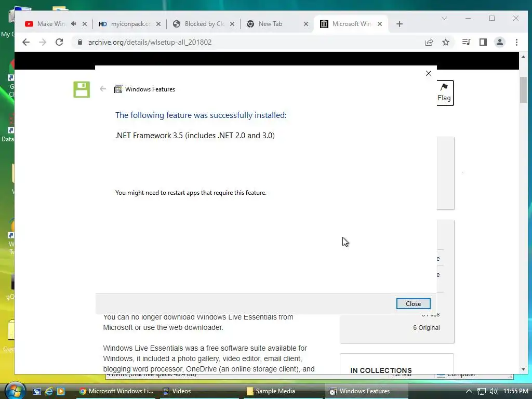Viewport: 532px width, 399px height.
Task: Open volume control tray icon
Action: (494, 391)
